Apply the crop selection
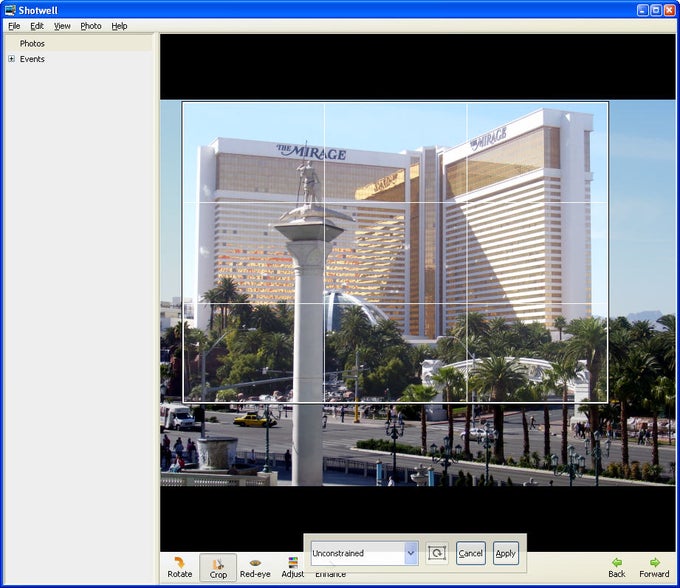Image resolution: width=680 pixels, height=588 pixels. tap(506, 553)
